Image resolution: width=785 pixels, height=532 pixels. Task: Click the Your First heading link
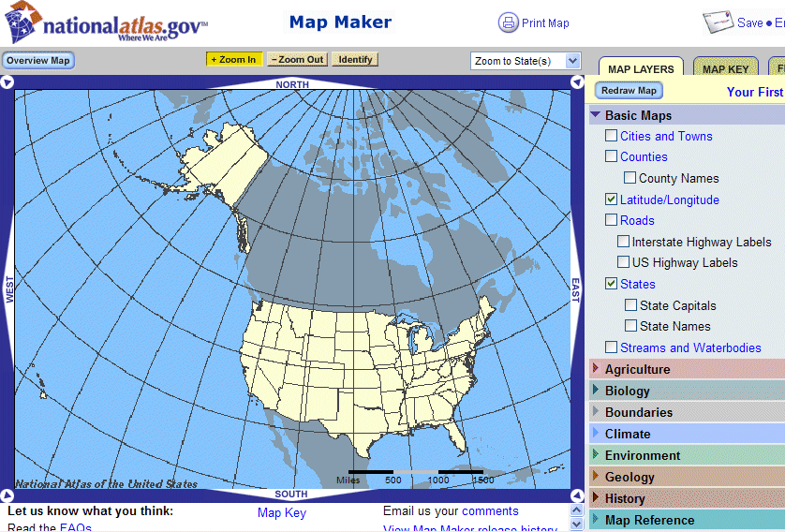tap(755, 92)
